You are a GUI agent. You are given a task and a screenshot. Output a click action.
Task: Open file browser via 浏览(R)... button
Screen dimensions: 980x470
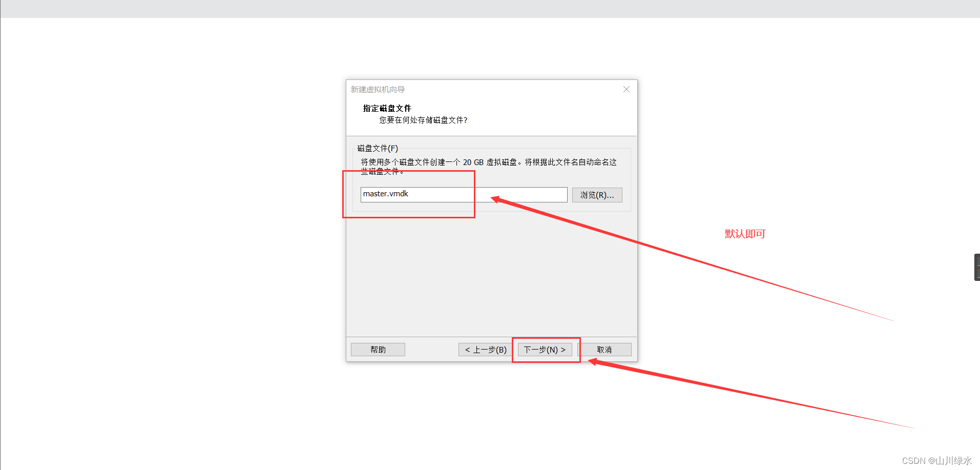point(597,195)
